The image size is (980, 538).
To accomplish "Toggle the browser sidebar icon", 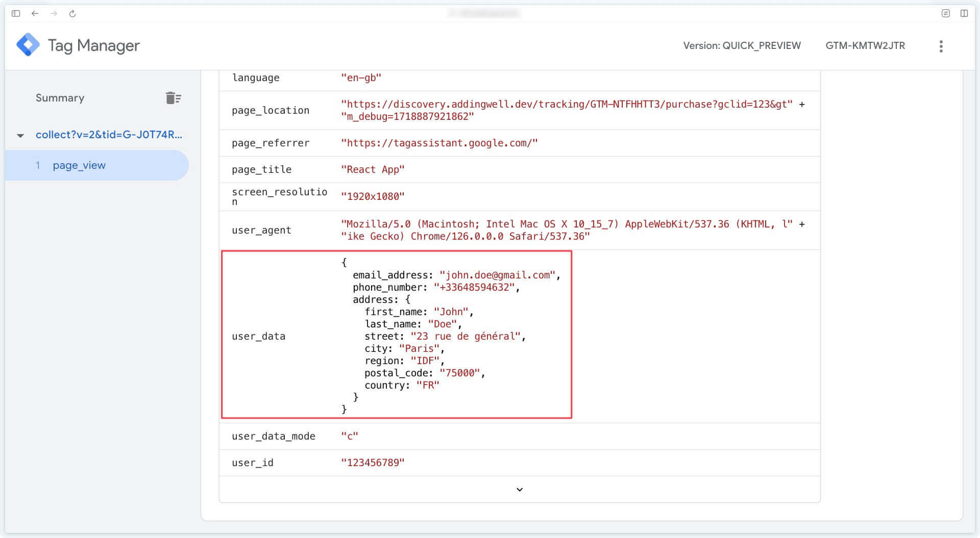I will (x=16, y=13).
